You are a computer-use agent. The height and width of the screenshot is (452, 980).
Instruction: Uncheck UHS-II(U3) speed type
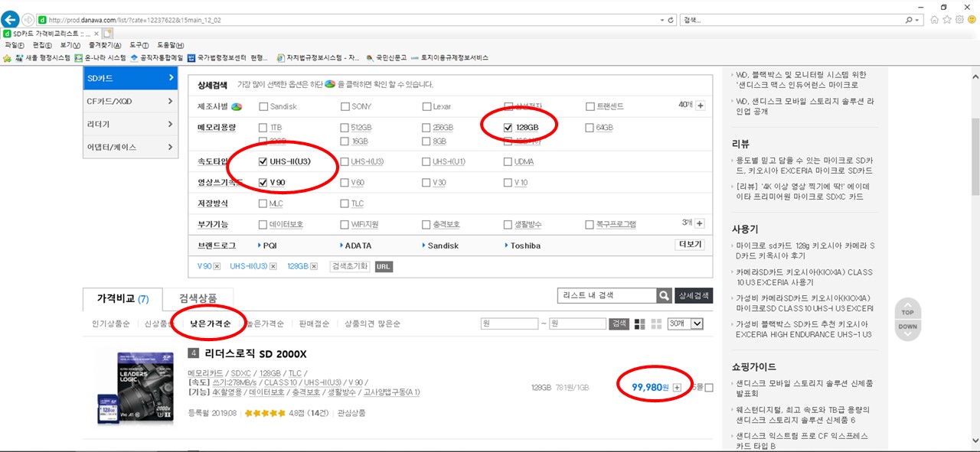pyautogui.click(x=264, y=161)
